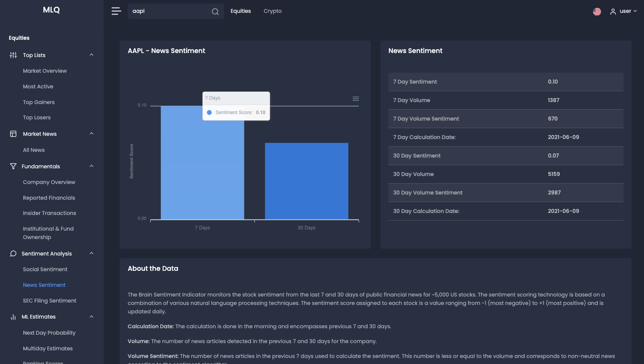644x364 pixels.
Task: Click the 30 Day Volume Sentiment value 2987
Action: click(x=554, y=192)
